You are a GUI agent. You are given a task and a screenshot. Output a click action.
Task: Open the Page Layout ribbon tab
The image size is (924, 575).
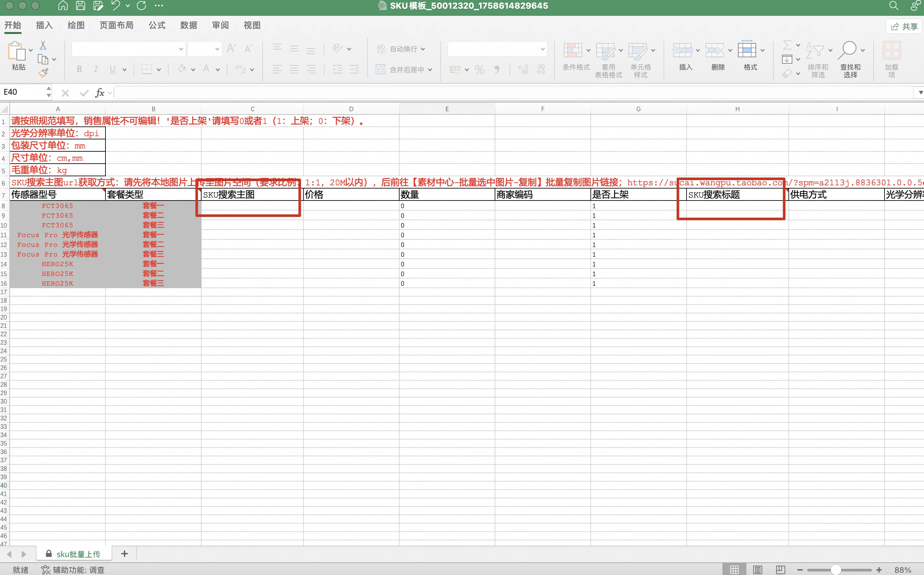[x=116, y=25]
